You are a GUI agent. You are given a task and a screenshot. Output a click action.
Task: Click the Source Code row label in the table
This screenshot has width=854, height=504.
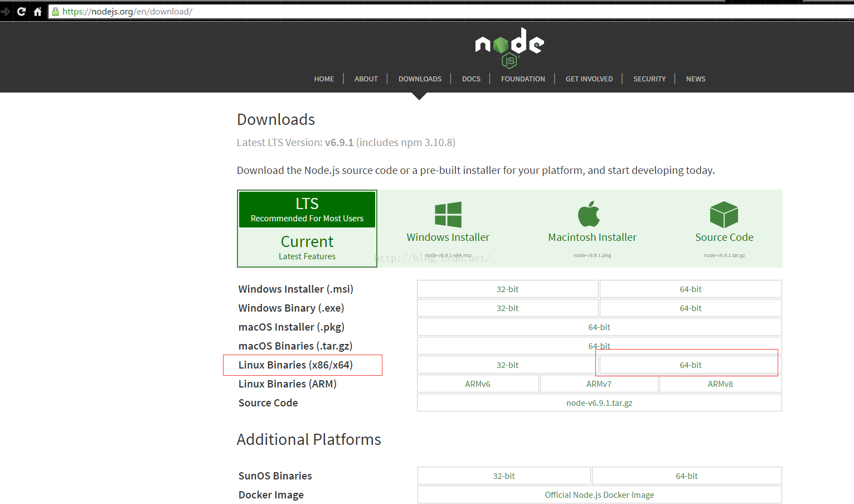click(268, 403)
